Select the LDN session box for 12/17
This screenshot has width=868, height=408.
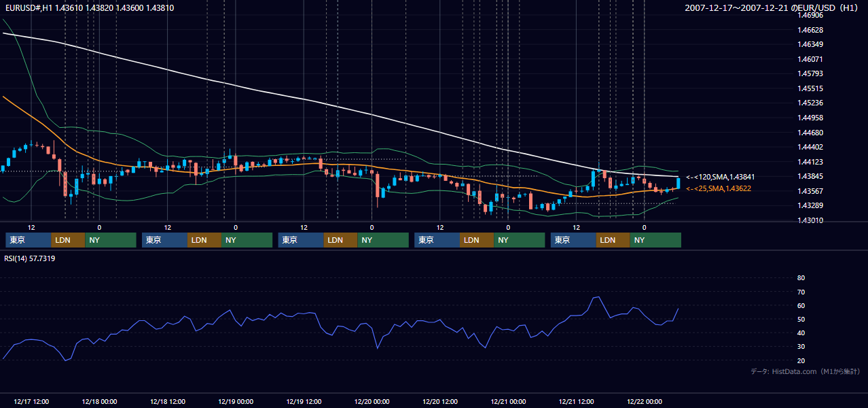[68, 240]
